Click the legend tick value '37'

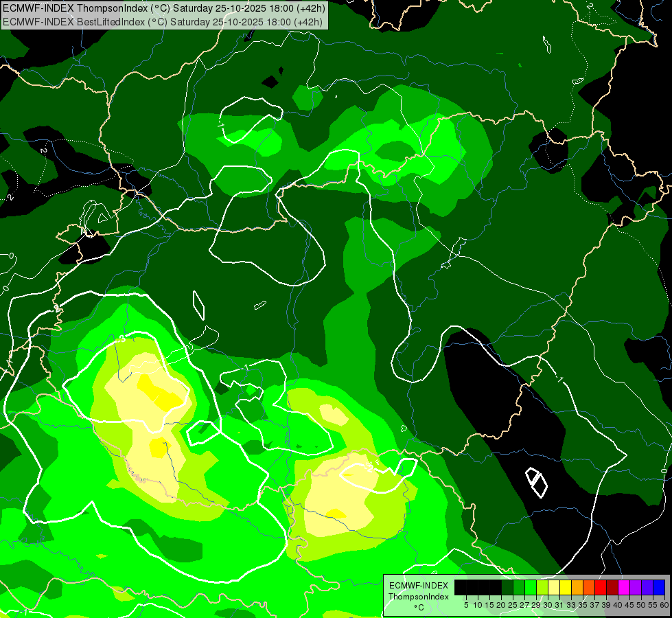coord(595,605)
